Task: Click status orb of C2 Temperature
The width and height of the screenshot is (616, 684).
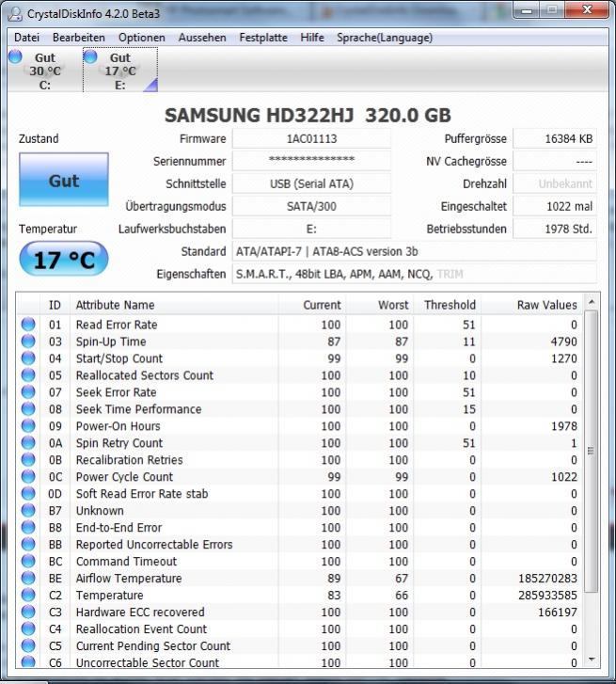Action: pyautogui.click(x=28, y=595)
